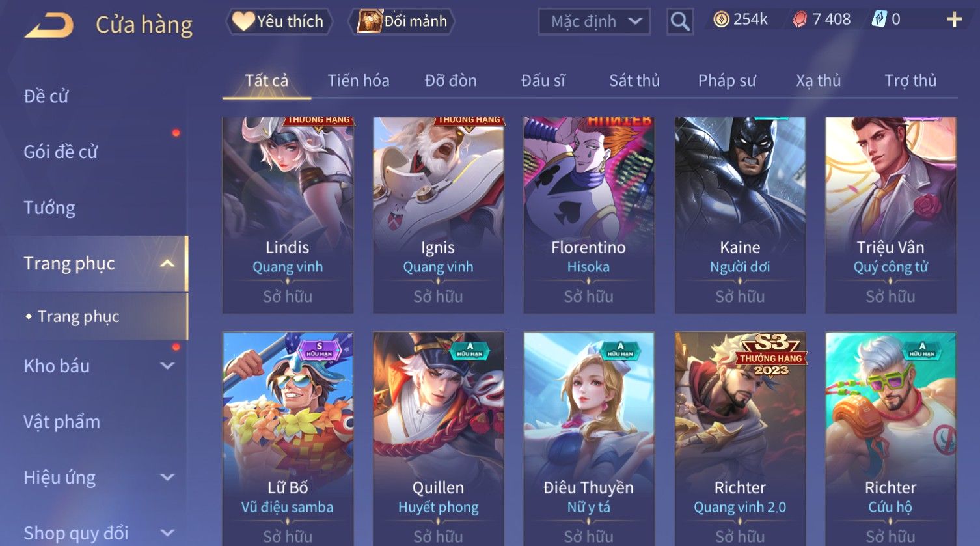Click the blue voucher currency icon

point(879,20)
